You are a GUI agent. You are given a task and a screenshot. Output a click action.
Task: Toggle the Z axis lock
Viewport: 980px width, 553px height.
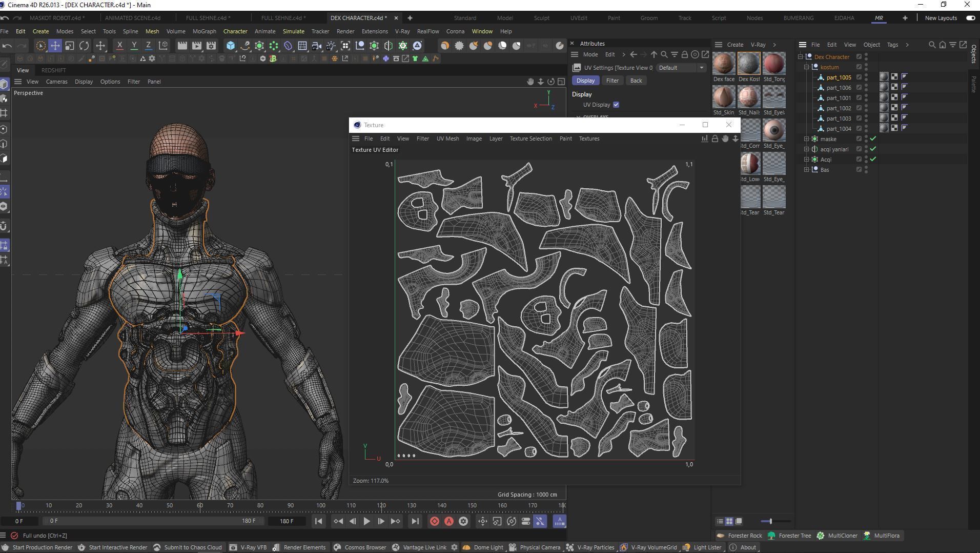click(148, 46)
